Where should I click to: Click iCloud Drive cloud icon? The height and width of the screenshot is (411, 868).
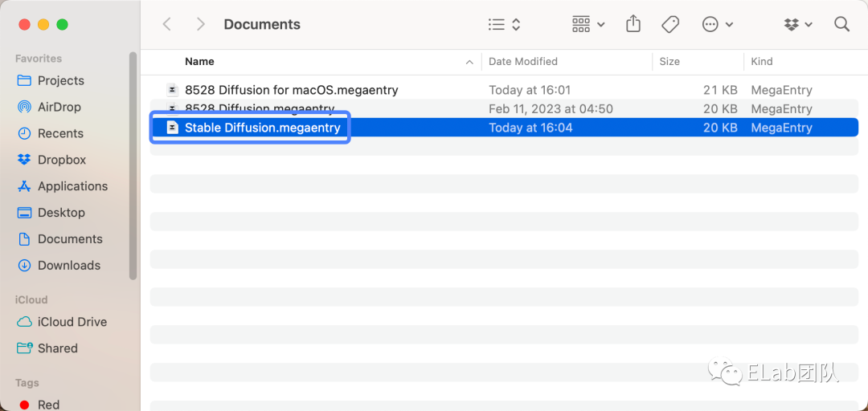point(24,322)
